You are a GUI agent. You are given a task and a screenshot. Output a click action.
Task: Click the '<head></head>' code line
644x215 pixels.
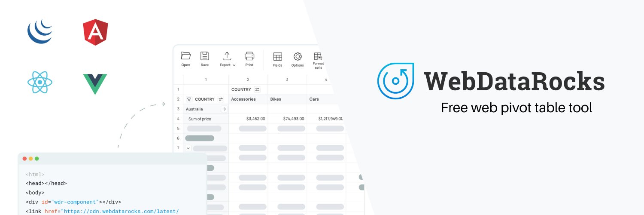pyautogui.click(x=46, y=183)
